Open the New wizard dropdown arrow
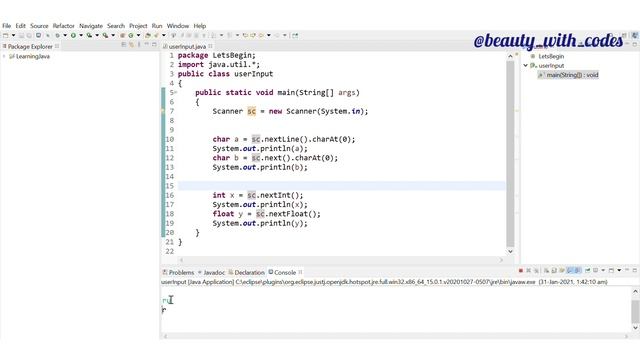This screenshot has height=360, width=640. (13, 36)
